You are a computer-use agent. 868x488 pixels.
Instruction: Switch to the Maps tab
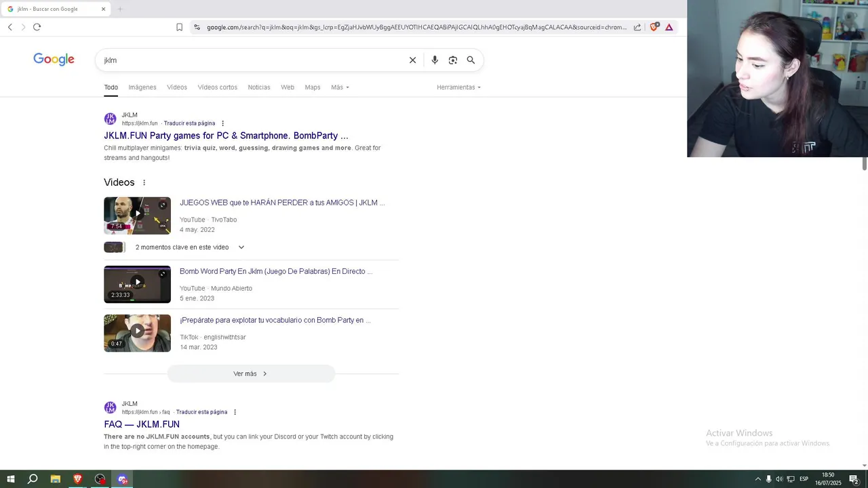(313, 87)
